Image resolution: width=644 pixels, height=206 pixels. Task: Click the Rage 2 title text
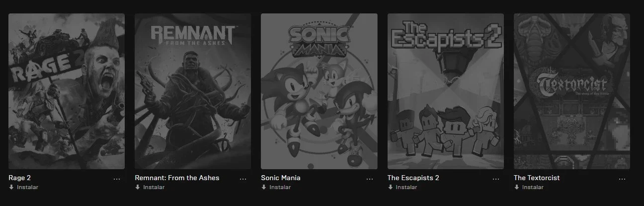tap(20, 178)
